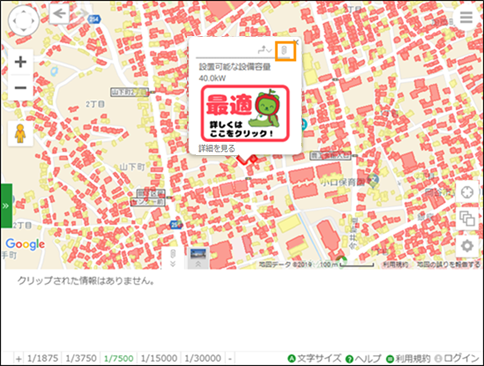Open the ヘルプ link
The image size is (484, 366).
pyautogui.click(x=363, y=359)
